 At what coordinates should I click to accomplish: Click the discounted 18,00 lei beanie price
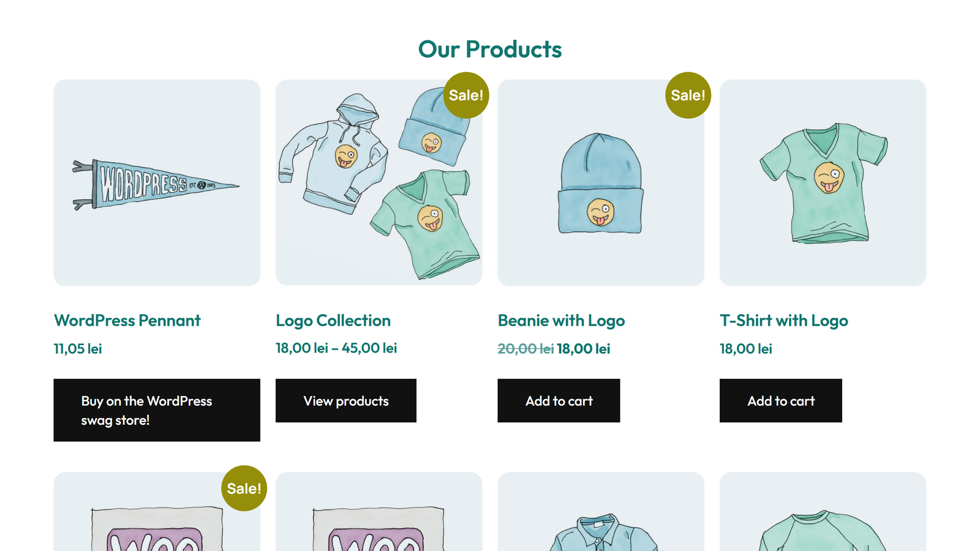click(x=583, y=348)
